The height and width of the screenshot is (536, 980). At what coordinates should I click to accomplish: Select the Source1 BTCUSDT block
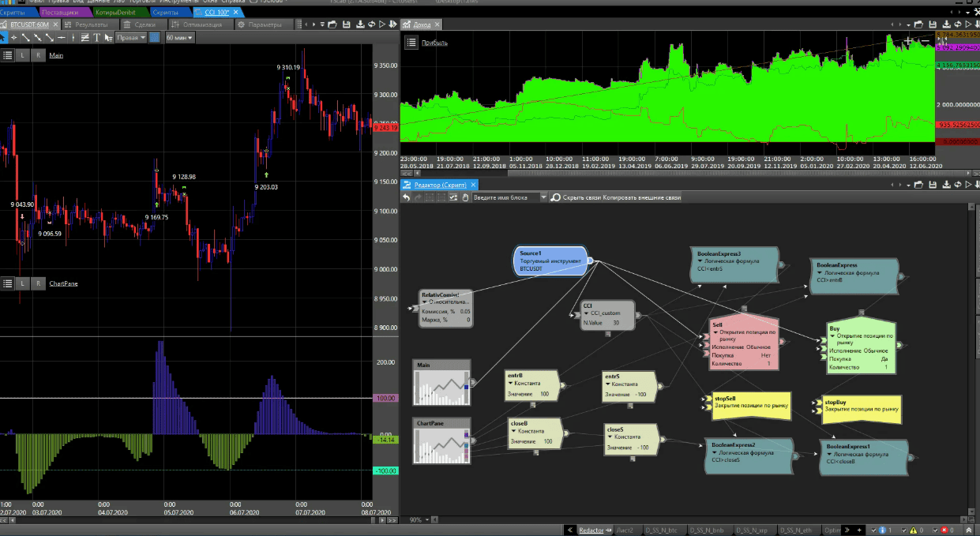click(552, 261)
